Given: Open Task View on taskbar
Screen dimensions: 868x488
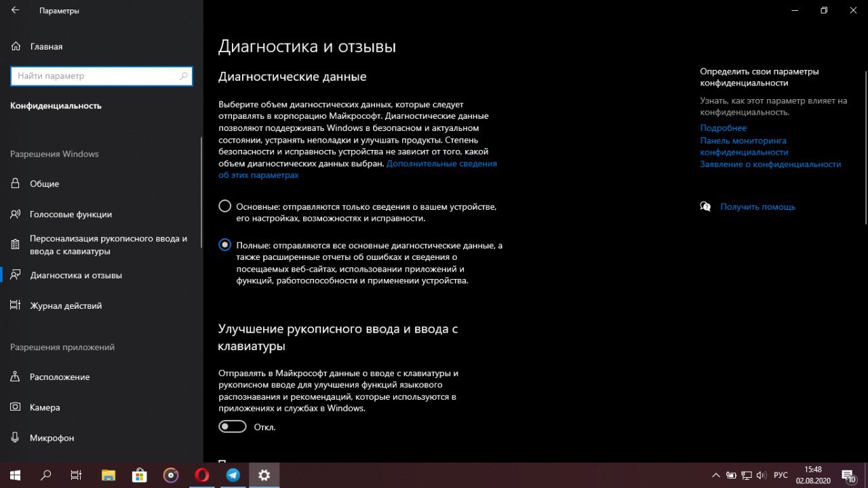Looking at the screenshot, I should pyautogui.click(x=77, y=475).
